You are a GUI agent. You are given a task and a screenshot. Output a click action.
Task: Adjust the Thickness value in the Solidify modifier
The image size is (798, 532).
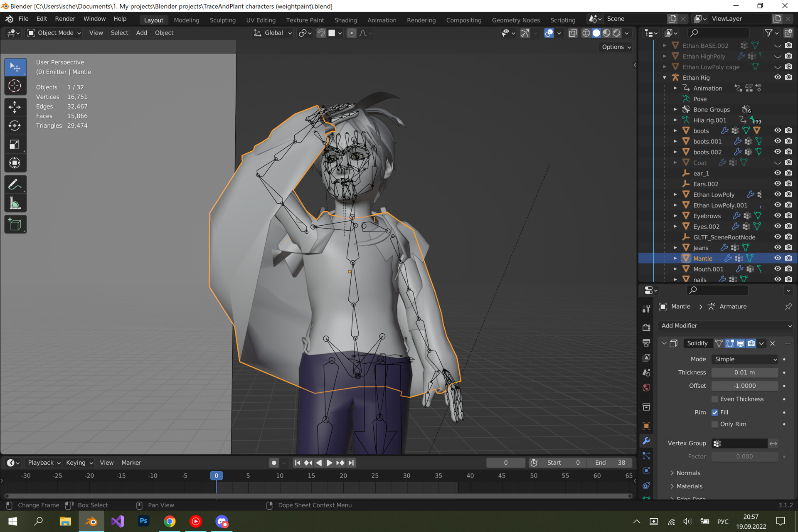(x=744, y=372)
